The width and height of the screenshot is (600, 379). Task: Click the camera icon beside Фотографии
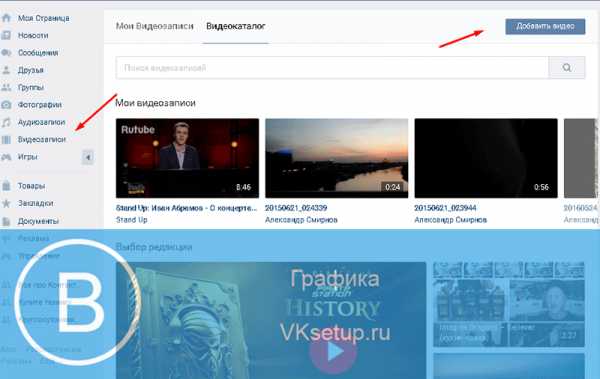(x=6, y=105)
